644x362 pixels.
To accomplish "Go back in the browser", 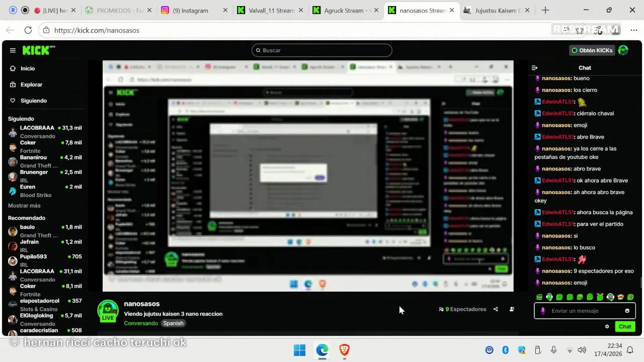I will 11,30.
